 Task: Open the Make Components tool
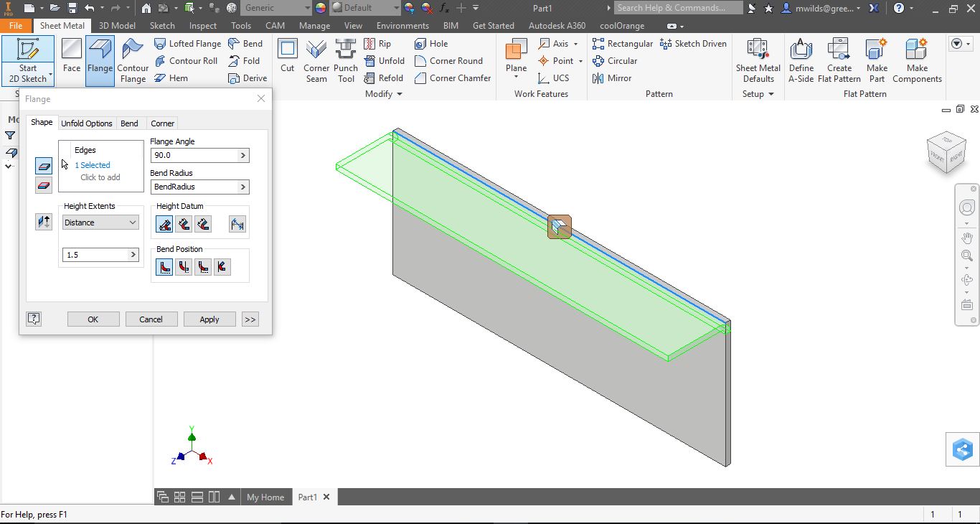[917, 61]
